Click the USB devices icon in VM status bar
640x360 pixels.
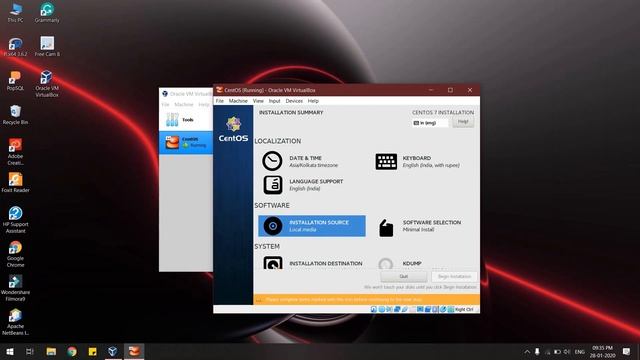pos(404,309)
